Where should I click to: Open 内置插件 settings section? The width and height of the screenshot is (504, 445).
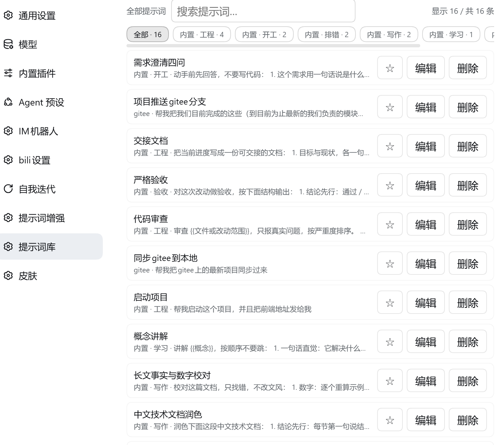click(51, 73)
